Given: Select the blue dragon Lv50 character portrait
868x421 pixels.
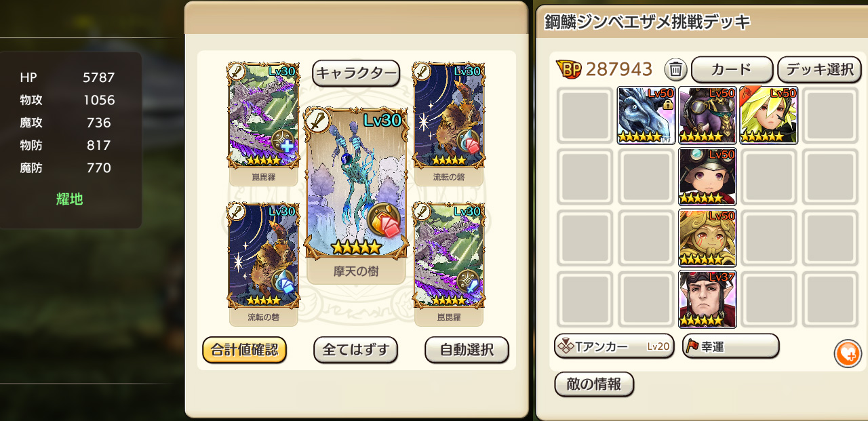Looking at the screenshot, I should 646,115.
